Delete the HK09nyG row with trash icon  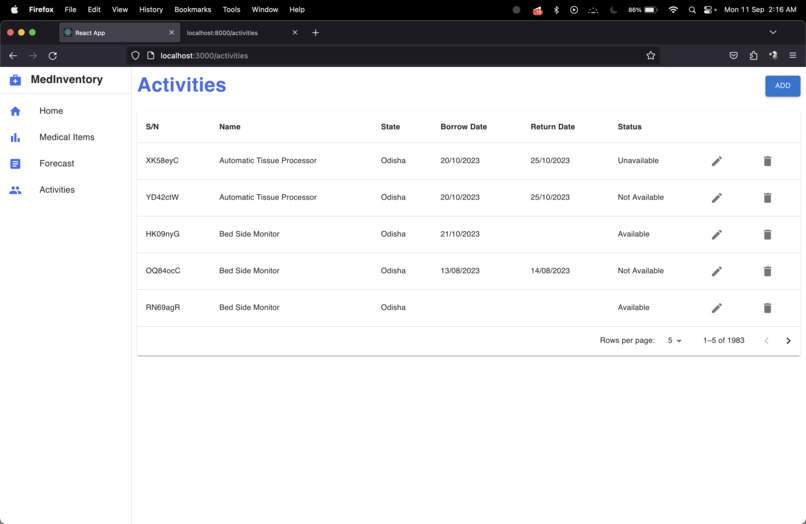(767, 234)
